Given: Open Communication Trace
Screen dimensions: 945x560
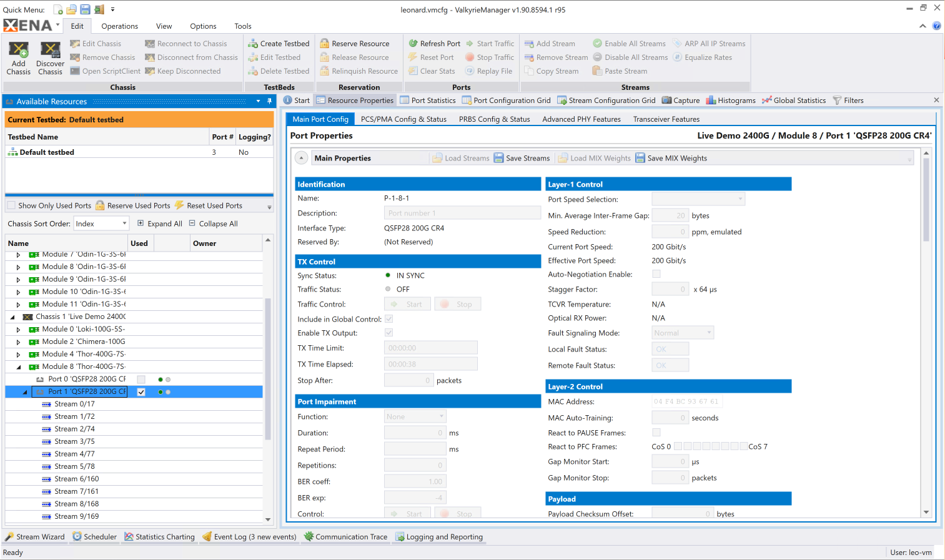Looking at the screenshot, I should click(345, 537).
